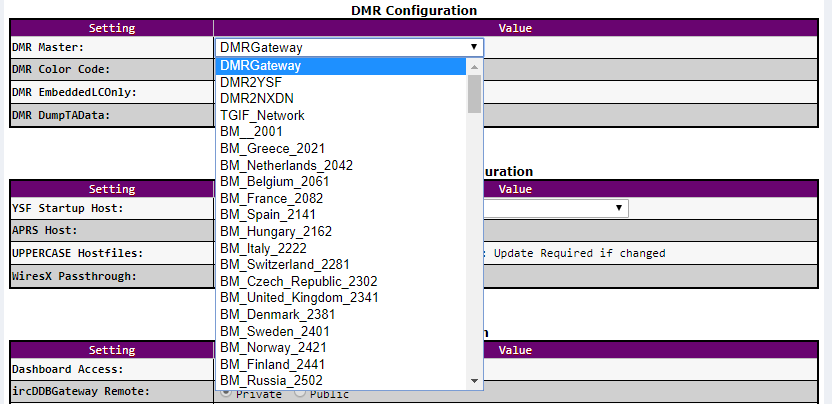
Task: Pick BM_Norway_2421 option
Action: coord(342,348)
